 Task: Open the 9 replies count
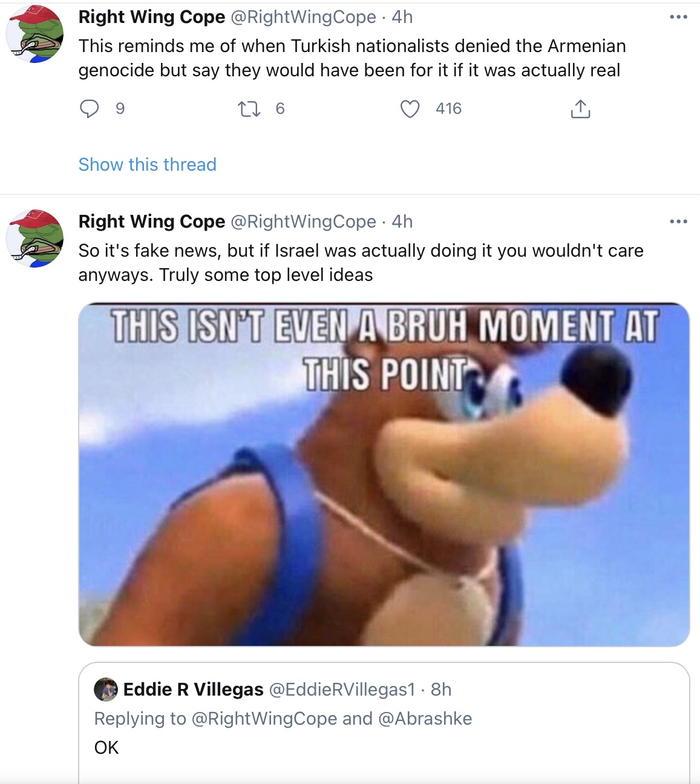[x=120, y=109]
